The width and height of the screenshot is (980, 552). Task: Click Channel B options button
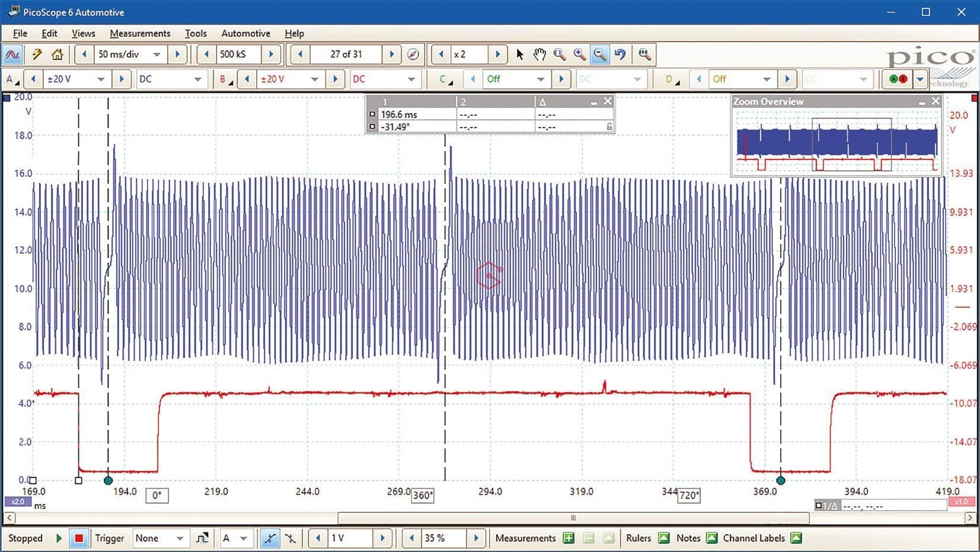tap(225, 79)
